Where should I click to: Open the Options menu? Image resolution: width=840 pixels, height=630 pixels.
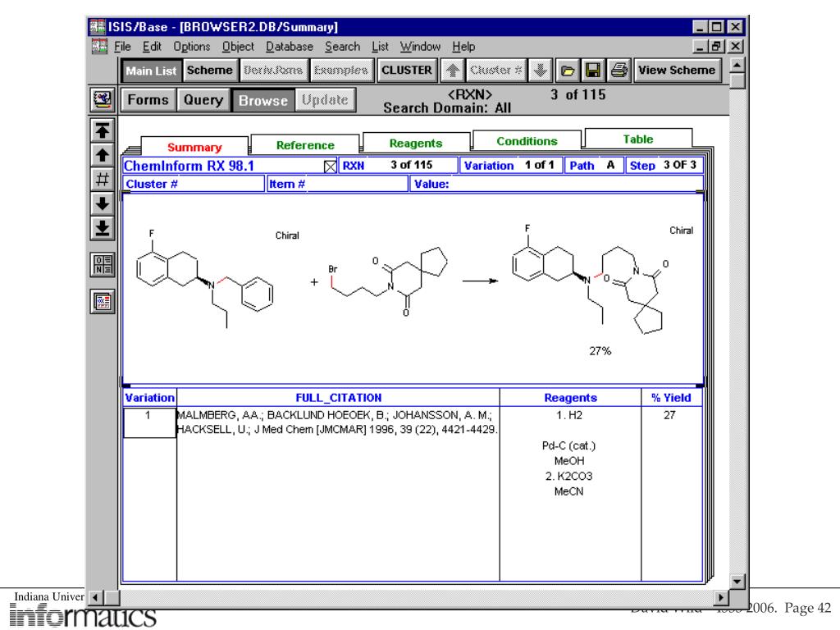pos(192,47)
